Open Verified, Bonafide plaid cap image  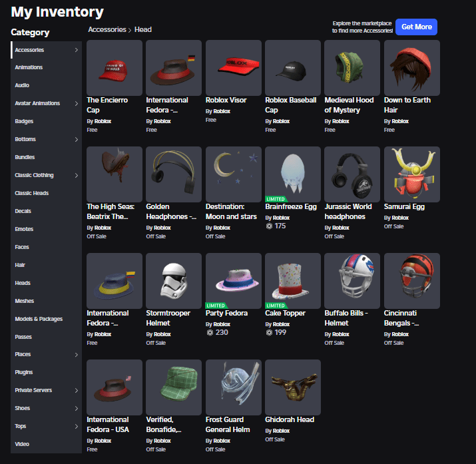[x=174, y=387]
